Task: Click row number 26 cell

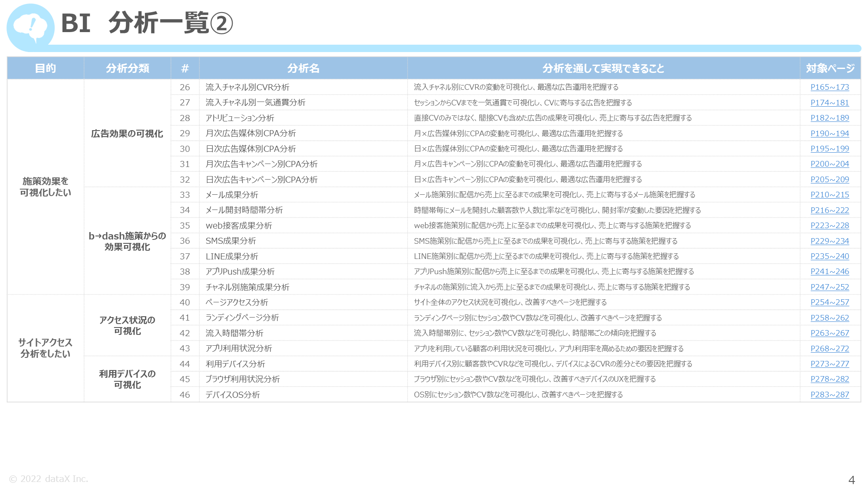Action: [185, 87]
